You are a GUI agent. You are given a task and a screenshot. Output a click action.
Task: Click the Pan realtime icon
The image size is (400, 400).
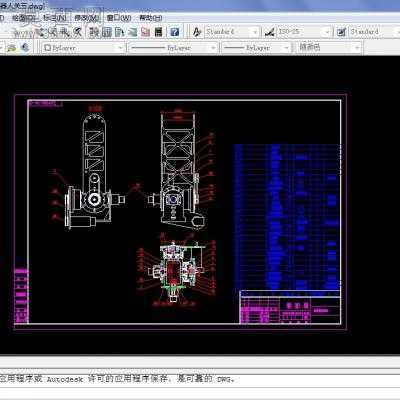tap(40, 32)
